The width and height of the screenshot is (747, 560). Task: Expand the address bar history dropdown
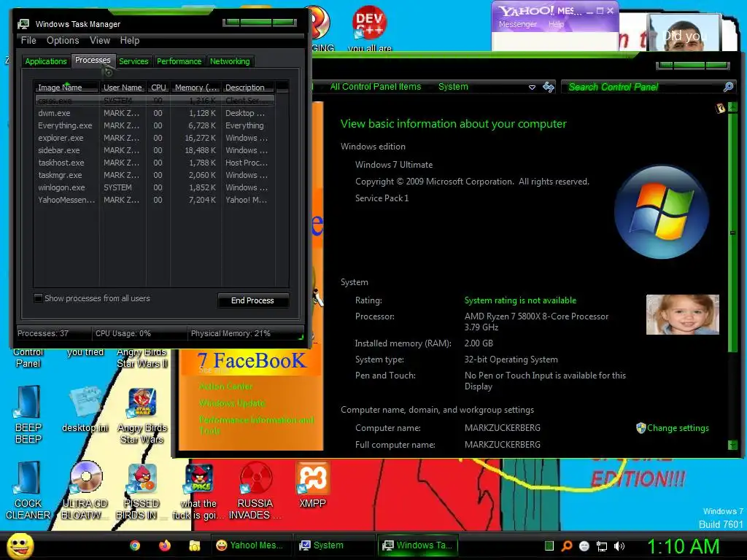(532, 87)
